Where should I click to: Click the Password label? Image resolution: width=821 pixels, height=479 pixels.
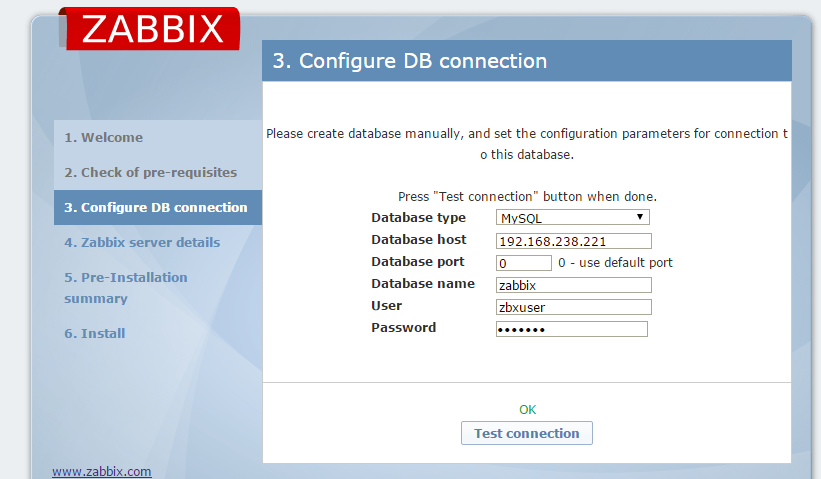[403, 327]
